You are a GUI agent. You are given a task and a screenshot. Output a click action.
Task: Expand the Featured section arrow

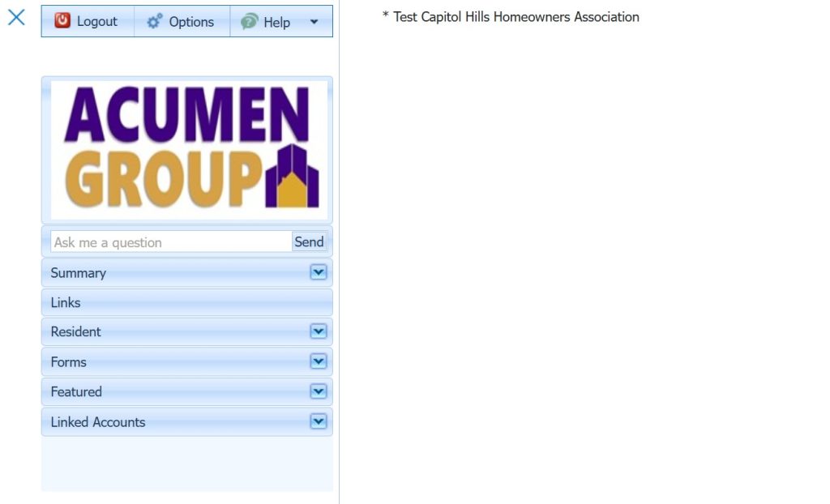(x=318, y=391)
